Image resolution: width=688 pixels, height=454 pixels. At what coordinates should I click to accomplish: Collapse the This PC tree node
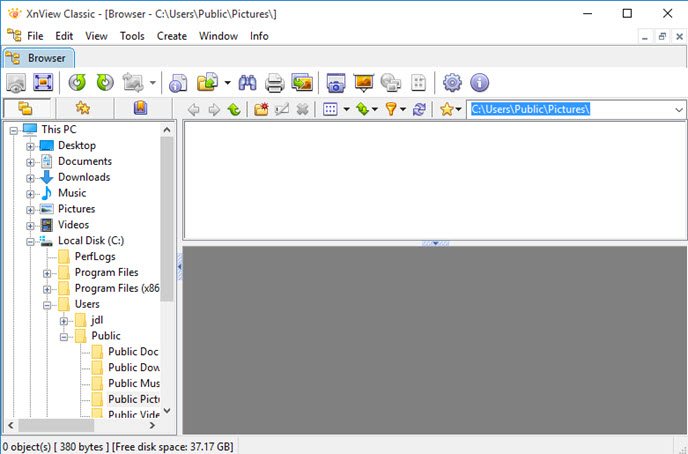pos(14,131)
